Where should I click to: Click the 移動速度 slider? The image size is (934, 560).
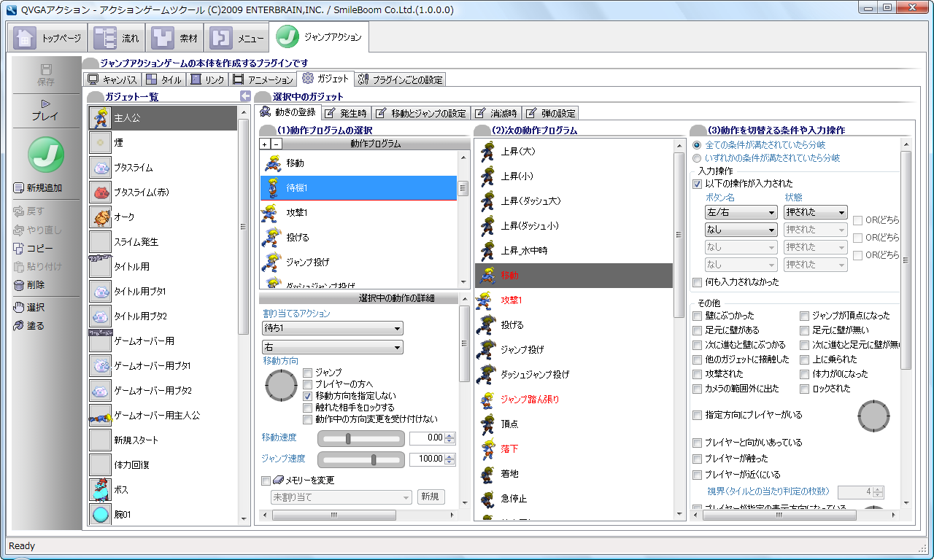pyautogui.click(x=361, y=438)
